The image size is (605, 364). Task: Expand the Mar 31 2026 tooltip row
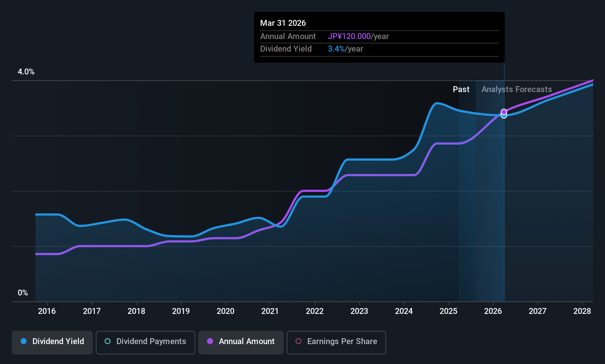click(x=283, y=23)
